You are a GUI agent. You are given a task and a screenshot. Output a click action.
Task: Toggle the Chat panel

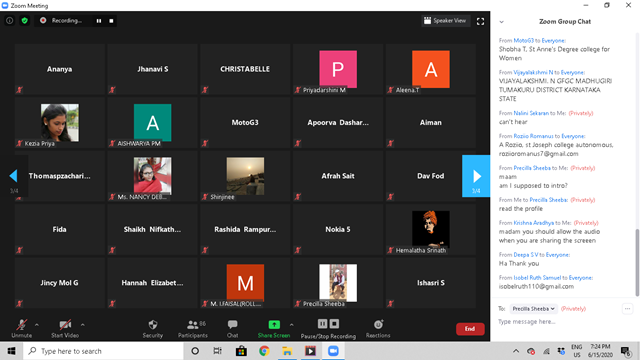click(x=232, y=328)
